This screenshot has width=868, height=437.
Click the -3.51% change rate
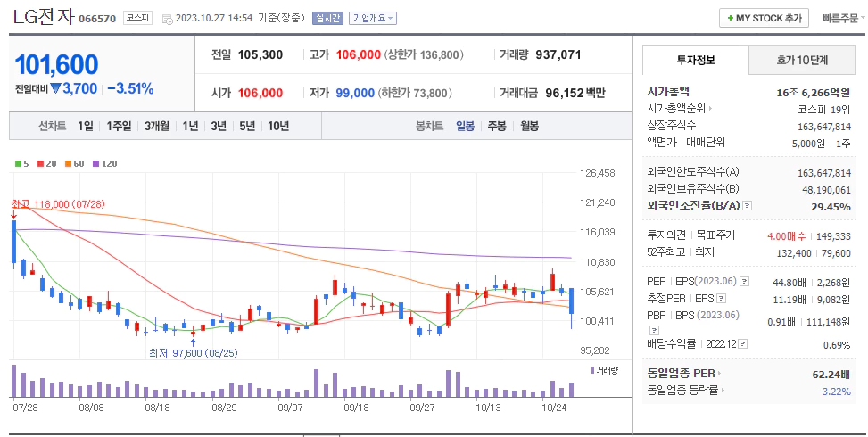(130, 88)
